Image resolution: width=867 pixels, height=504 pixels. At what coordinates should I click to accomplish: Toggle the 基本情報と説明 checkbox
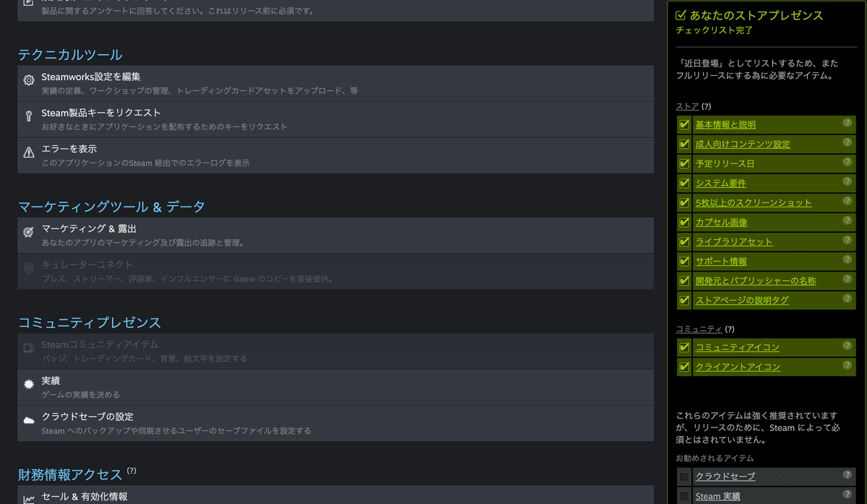coord(684,124)
